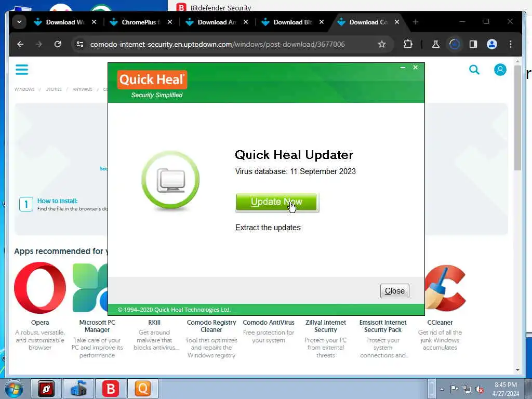Screen dimensions: 532x399
Task: Open Zillya! Internet Security app
Action: pyautogui.click(x=326, y=326)
